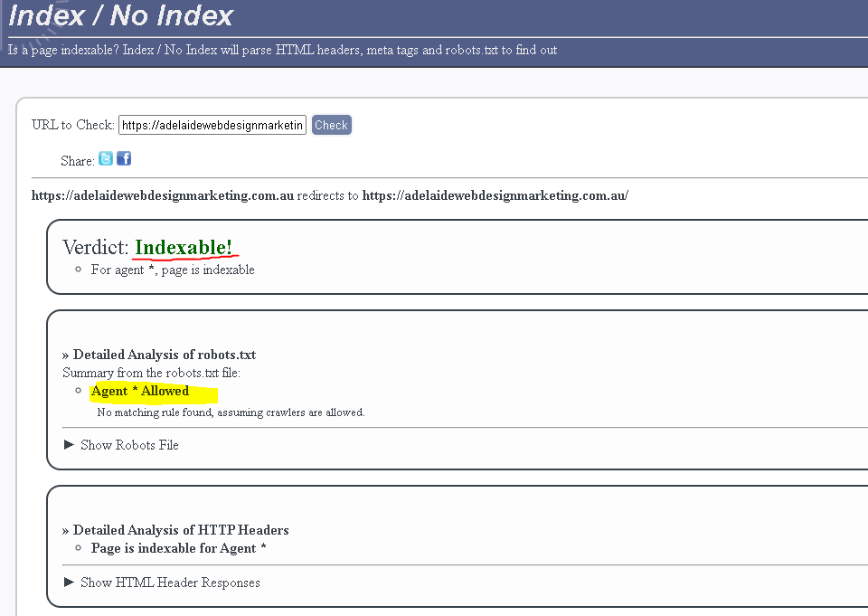Open the Index / No Index site title
This screenshot has width=868, height=616.
tap(120, 15)
